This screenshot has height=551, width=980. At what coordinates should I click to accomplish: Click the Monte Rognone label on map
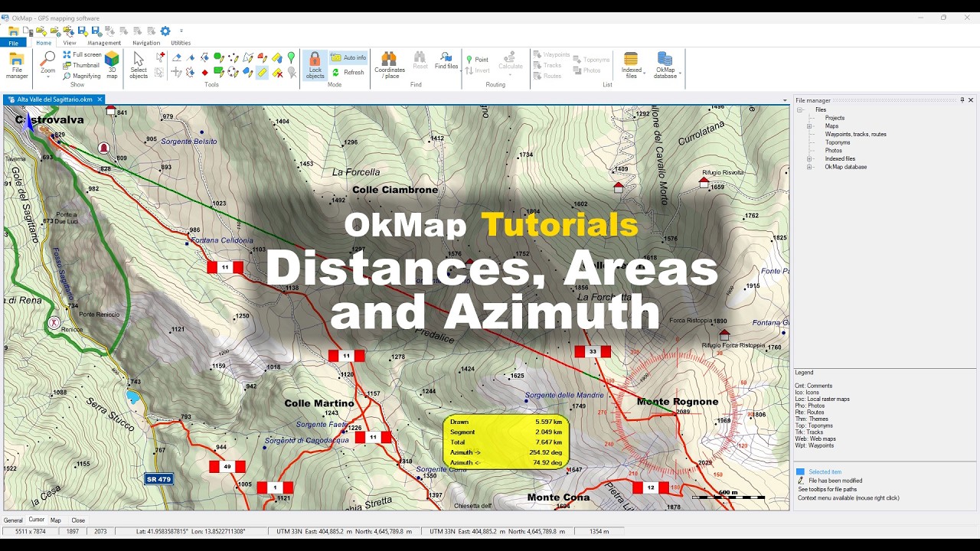point(678,401)
